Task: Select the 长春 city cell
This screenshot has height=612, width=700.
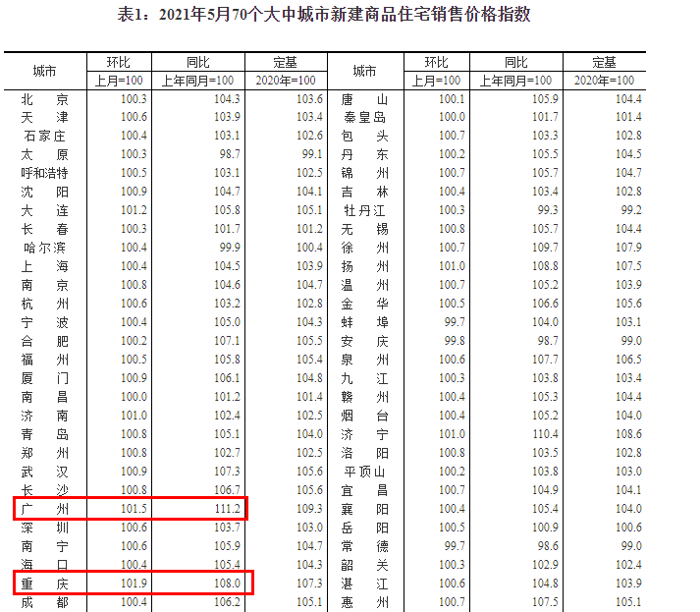Action: (44, 229)
